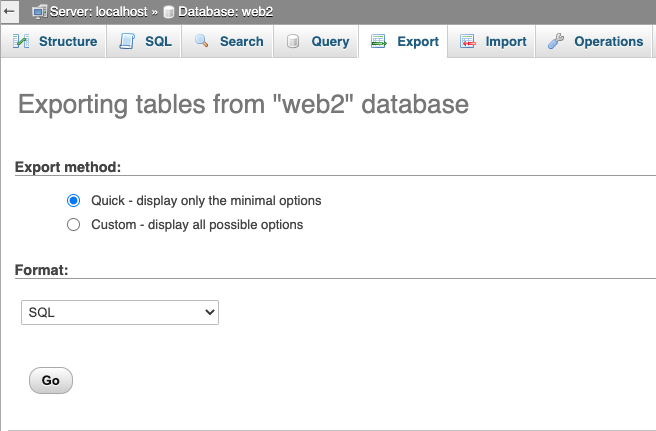Click the left arrow navigation toggle icon

(8, 11)
